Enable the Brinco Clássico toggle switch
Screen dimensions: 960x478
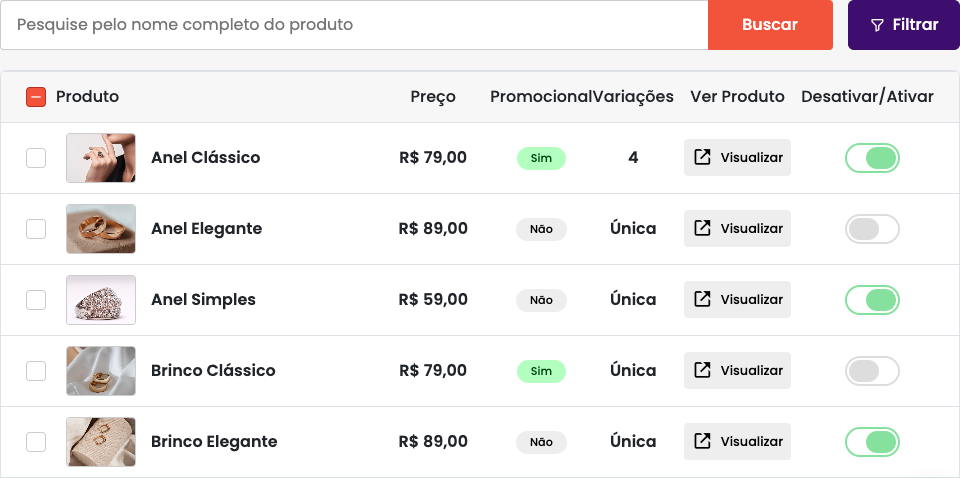(x=872, y=371)
